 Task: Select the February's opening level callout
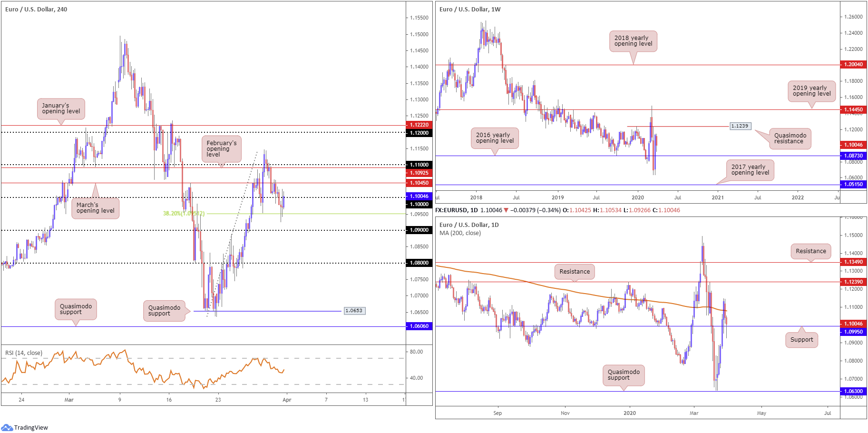[x=221, y=149]
